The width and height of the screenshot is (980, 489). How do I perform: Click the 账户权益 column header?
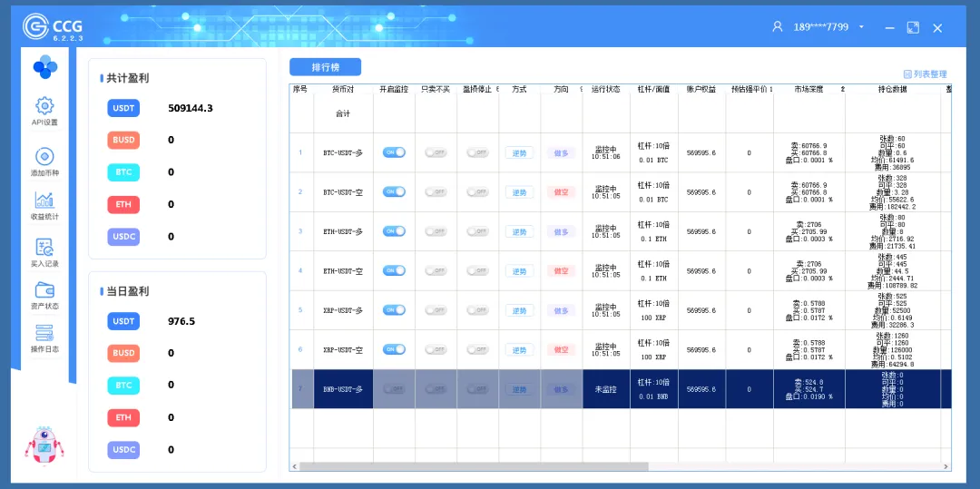(x=701, y=89)
